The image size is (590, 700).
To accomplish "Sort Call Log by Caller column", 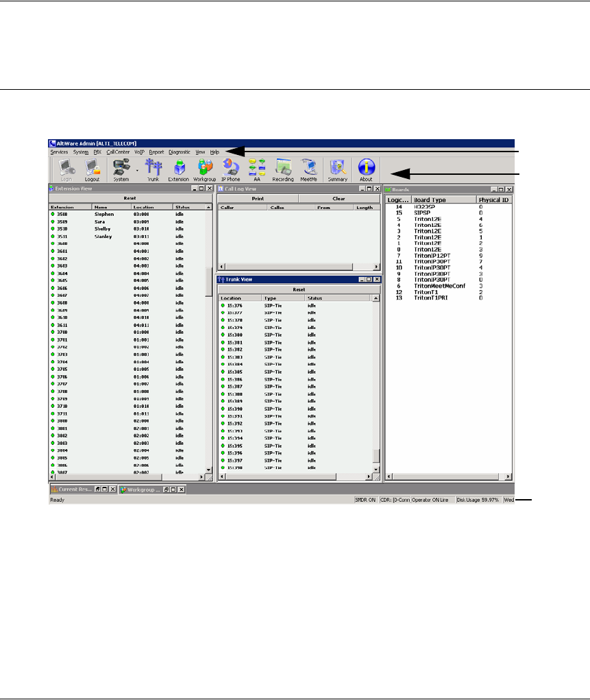I will (243, 208).
